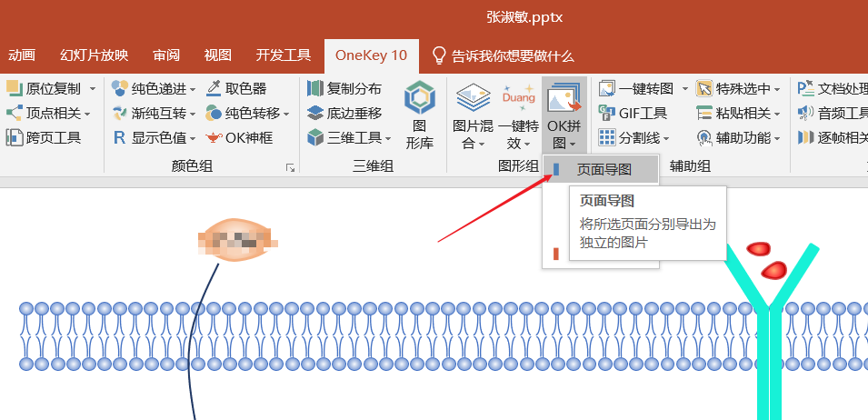The image size is (868, 420).
Task: Click the 辅助功能 icon
Action: [704, 138]
